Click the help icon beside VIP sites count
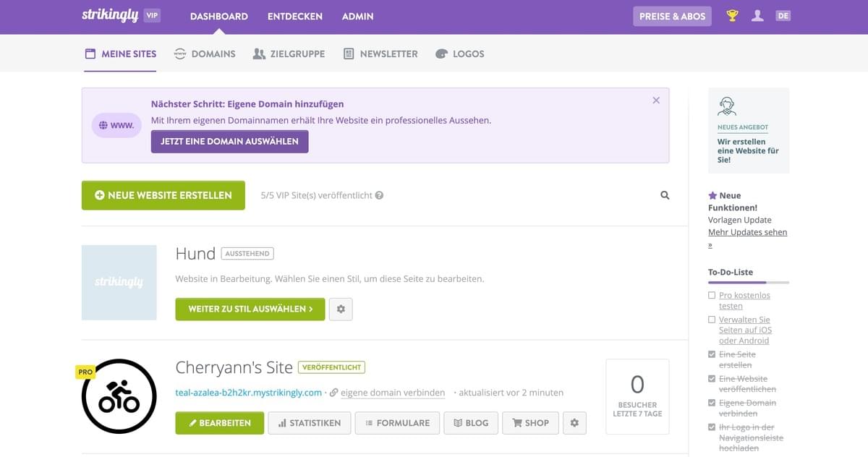 point(379,195)
